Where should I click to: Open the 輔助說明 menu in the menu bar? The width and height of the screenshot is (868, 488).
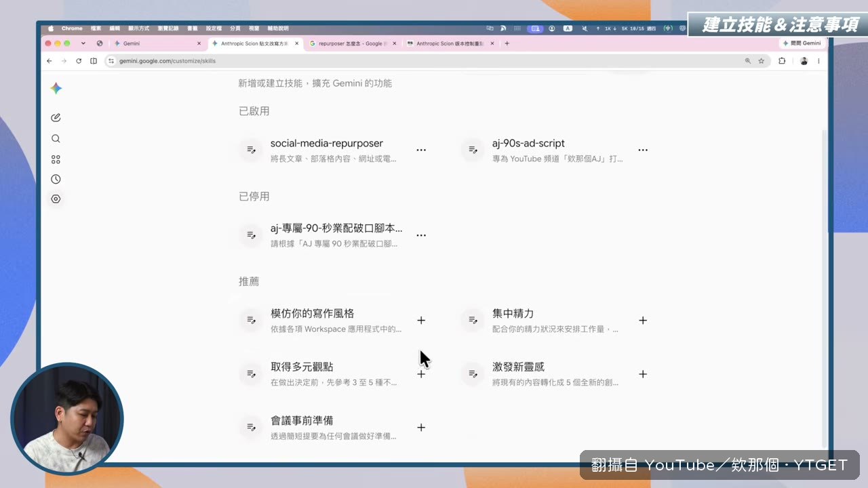278,28
